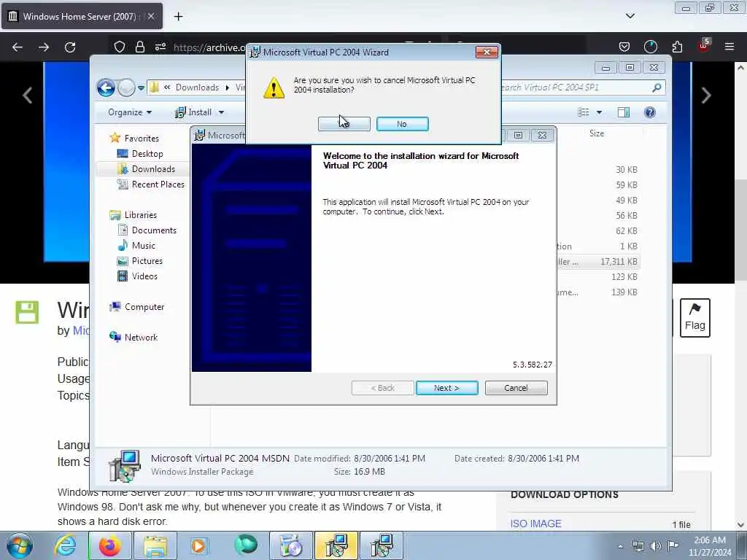Click the Firefox extensions puzzle icon
The image size is (747, 560).
[677, 47]
